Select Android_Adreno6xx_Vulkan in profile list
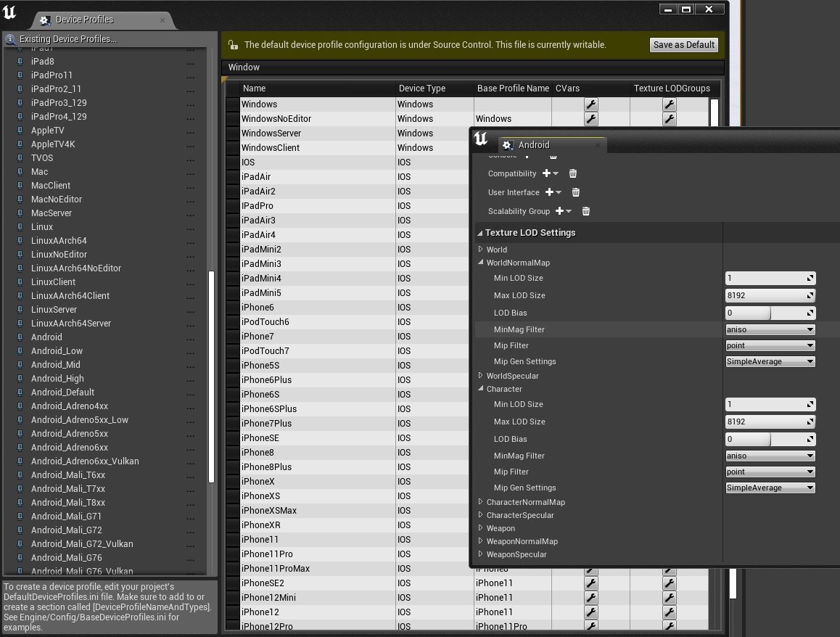840x637 pixels. coord(85,461)
